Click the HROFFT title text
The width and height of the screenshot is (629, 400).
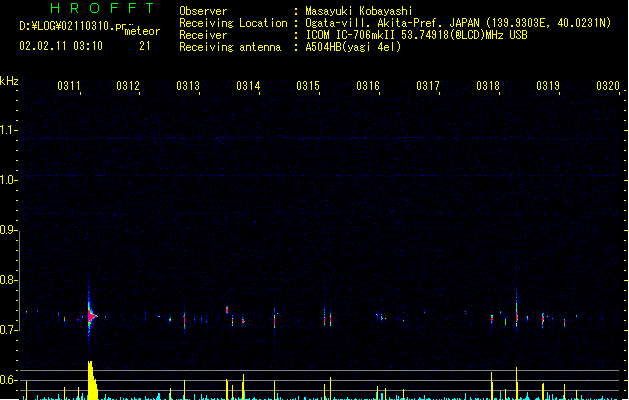pyautogui.click(x=102, y=8)
